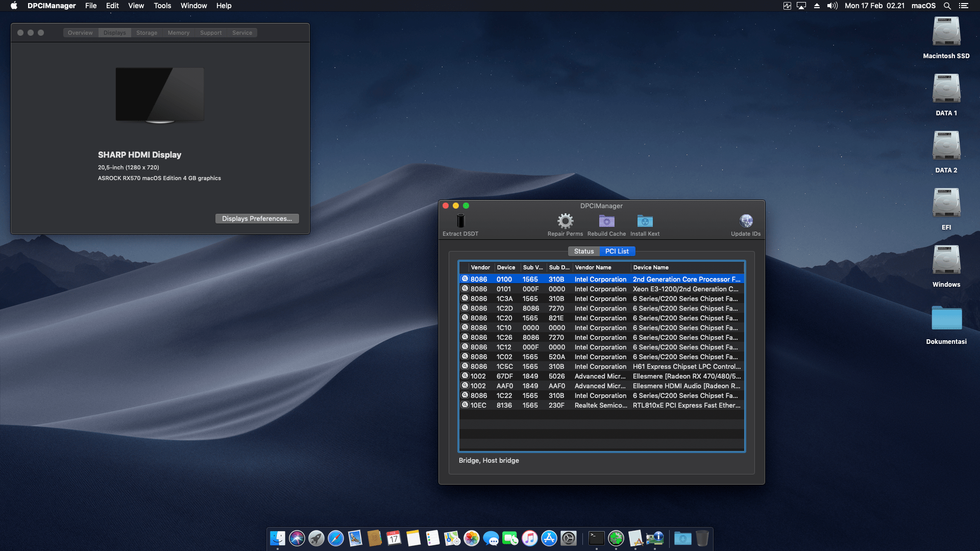The image size is (980, 551).
Task: Open the Displays tab in About This Mac
Action: 114,33
